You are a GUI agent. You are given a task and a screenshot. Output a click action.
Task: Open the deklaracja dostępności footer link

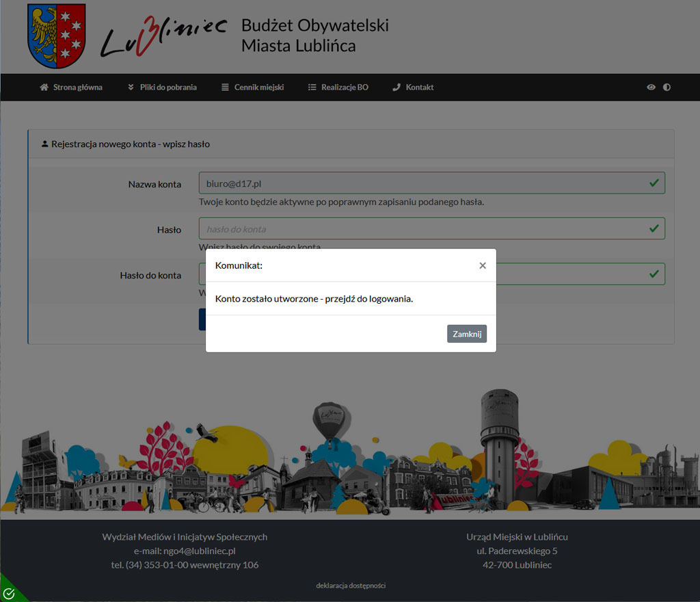351,586
